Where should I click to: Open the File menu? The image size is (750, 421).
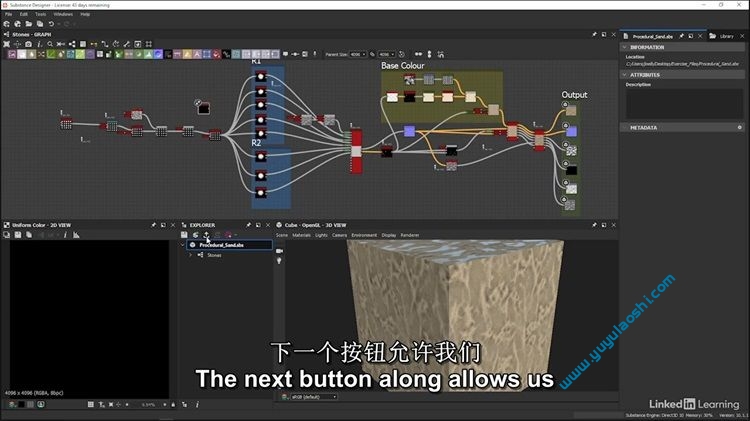(9, 14)
